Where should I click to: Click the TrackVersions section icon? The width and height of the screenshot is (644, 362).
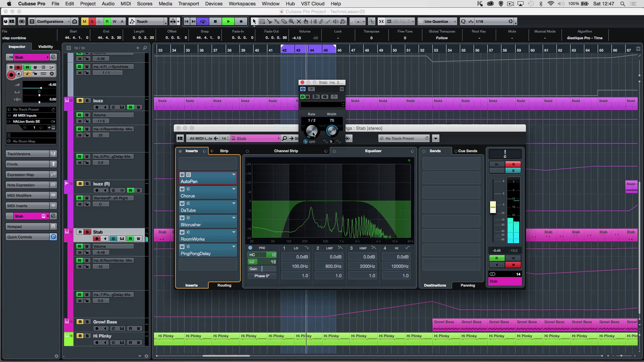(53, 154)
